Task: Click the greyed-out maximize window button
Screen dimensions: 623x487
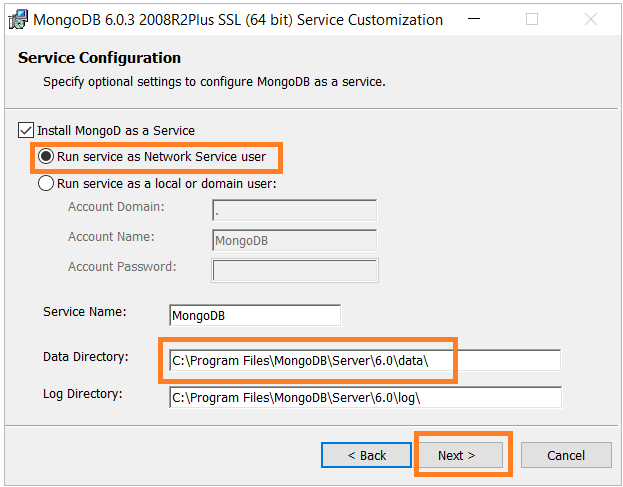Action: (532, 19)
